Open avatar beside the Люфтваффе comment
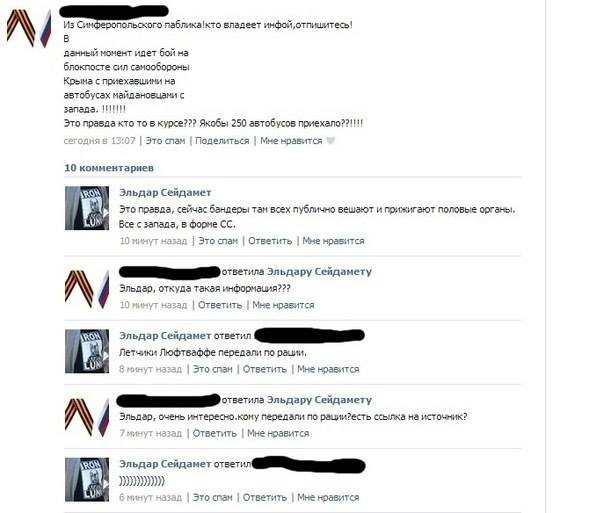 [87, 351]
